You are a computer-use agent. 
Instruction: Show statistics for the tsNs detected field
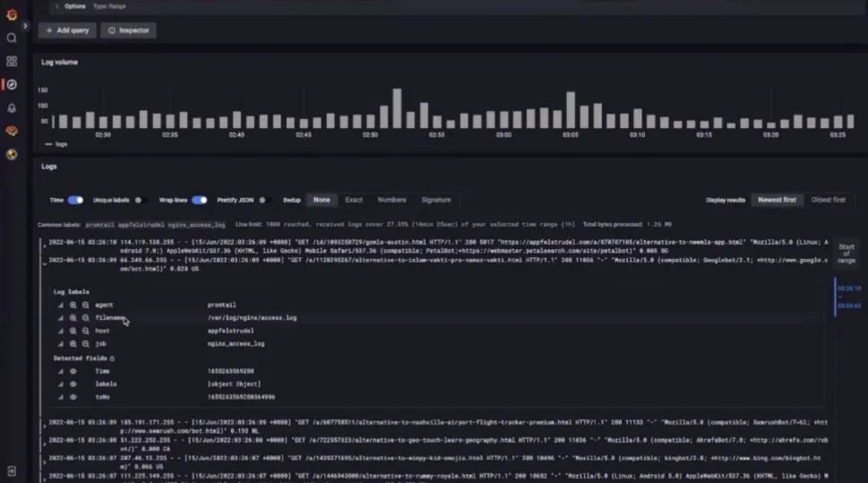coord(60,397)
